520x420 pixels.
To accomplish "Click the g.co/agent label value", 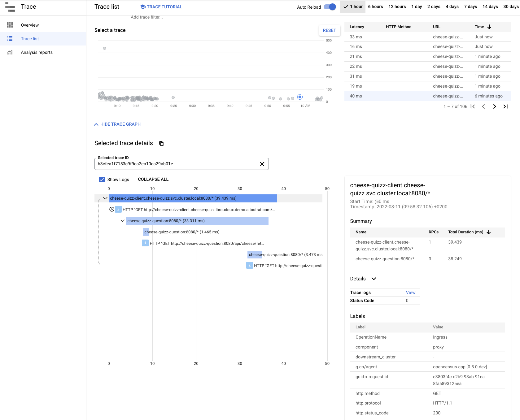I will coord(460,367).
